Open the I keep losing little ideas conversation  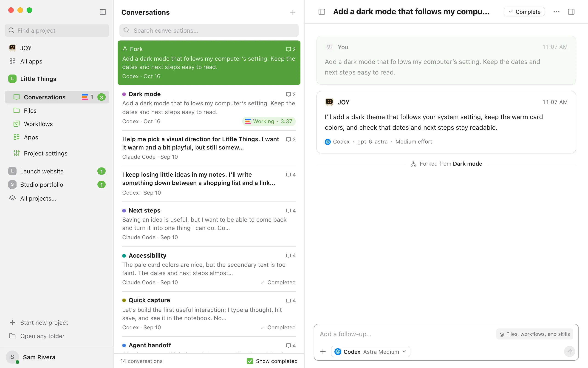point(209,184)
